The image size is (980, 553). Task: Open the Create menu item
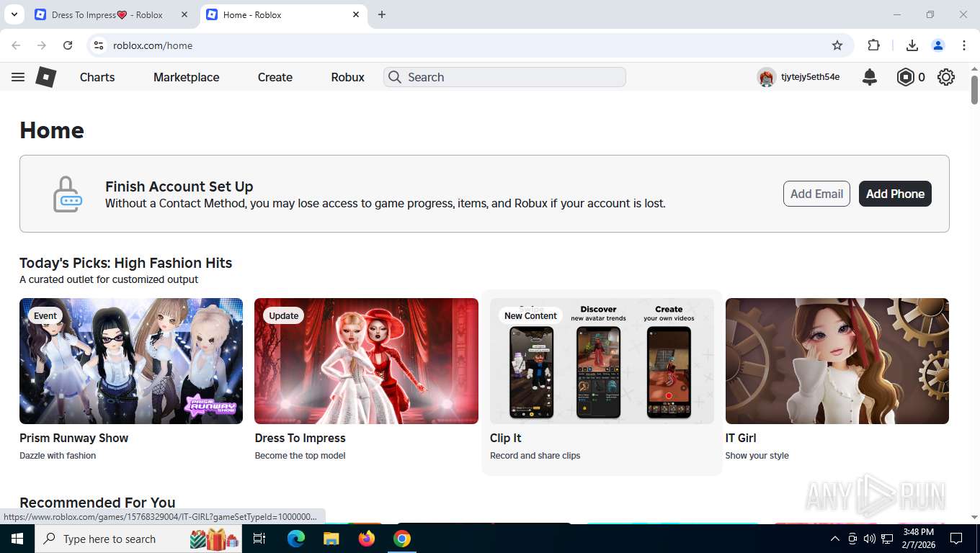coord(275,77)
